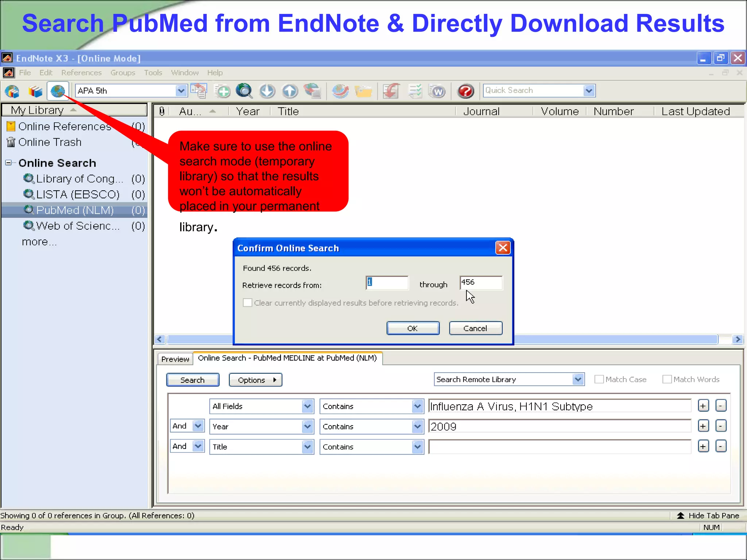Open the Groups menu
747x560 pixels.
click(123, 73)
